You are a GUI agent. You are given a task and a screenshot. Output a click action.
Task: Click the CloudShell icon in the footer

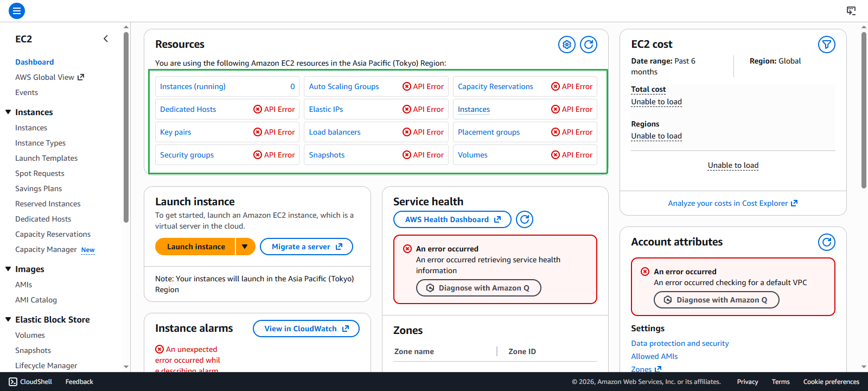pyautogui.click(x=13, y=382)
